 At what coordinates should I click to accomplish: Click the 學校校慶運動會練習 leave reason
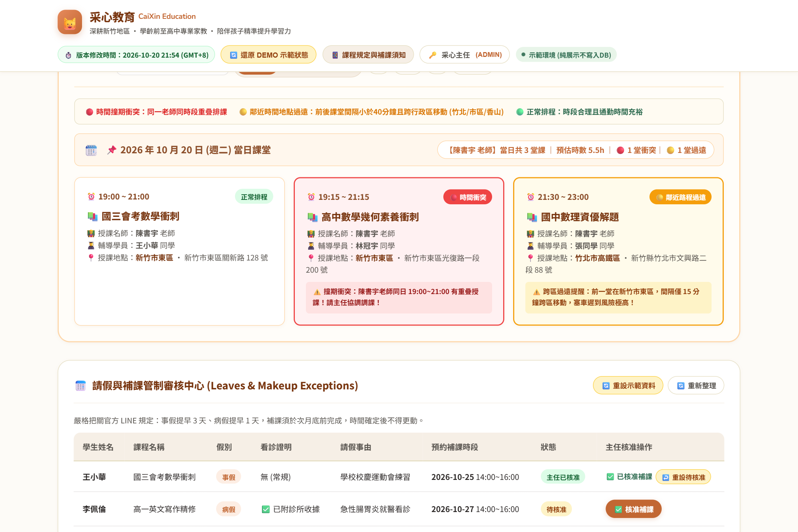point(375,477)
